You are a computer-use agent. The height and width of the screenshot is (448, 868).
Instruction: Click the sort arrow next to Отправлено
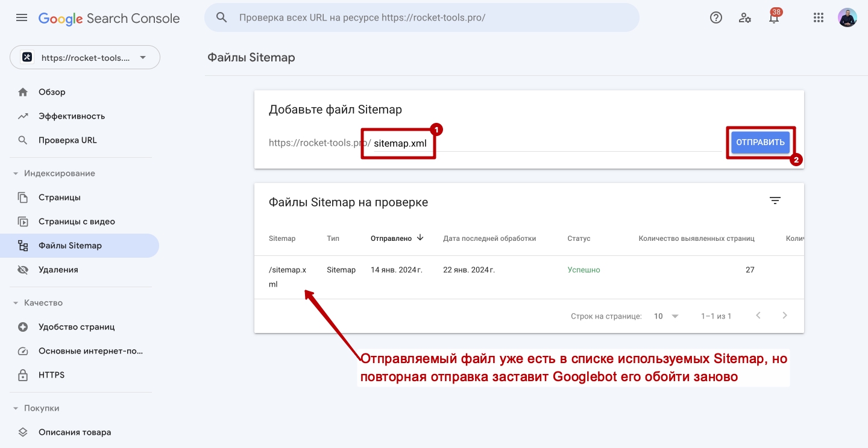coord(420,238)
